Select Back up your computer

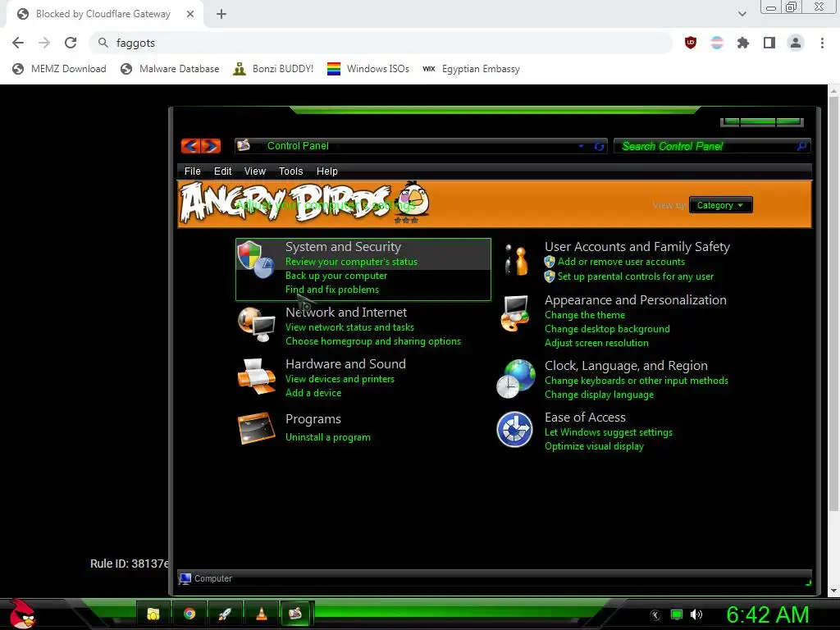point(336,276)
